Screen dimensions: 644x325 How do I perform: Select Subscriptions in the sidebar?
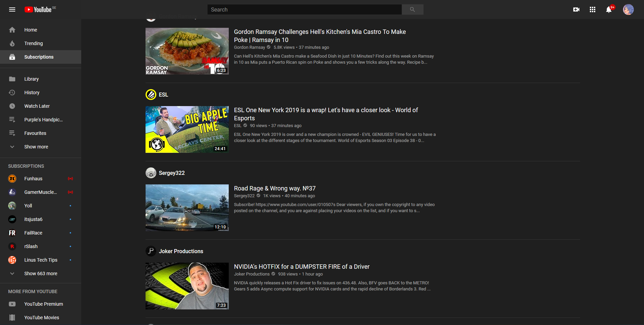tap(41, 57)
